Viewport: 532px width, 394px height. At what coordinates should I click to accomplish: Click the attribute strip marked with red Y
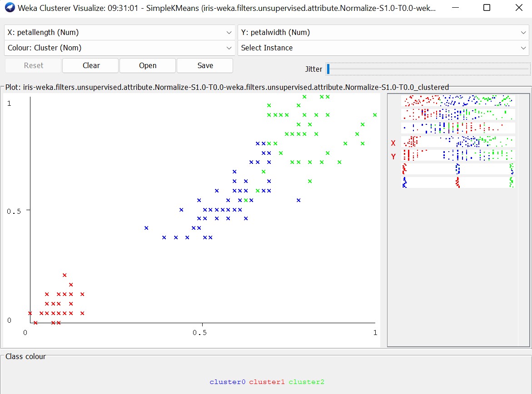458,155
